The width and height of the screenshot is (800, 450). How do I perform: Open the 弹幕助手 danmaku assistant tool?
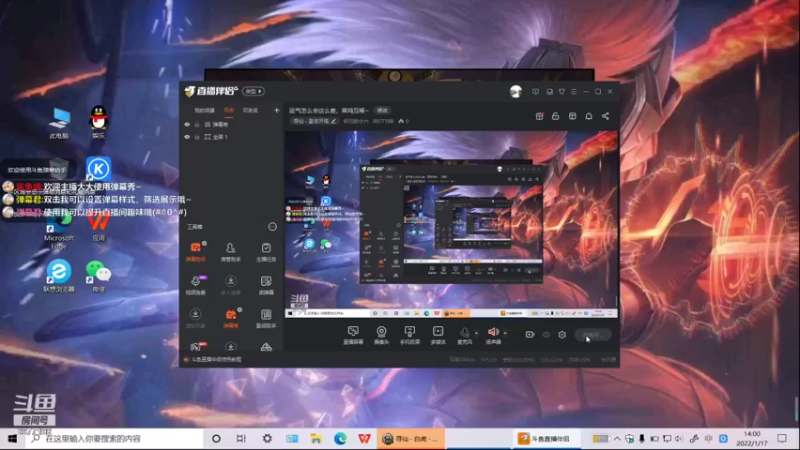point(195,252)
